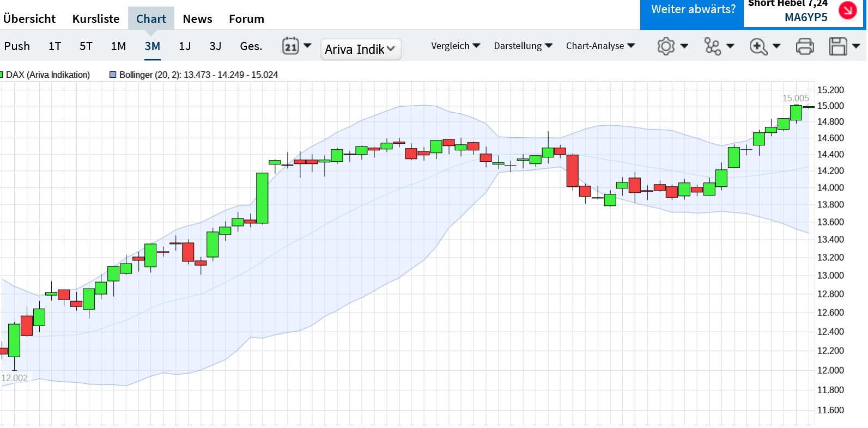
Task: Select the 5T time range
Action: pyautogui.click(x=86, y=46)
